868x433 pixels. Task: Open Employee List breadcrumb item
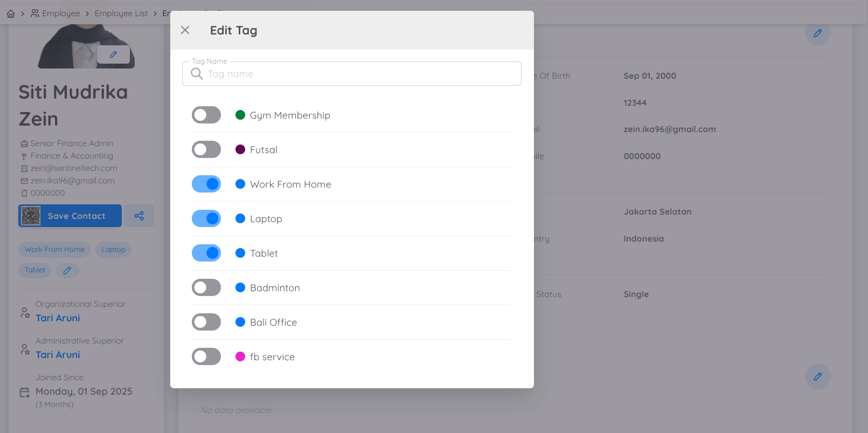pos(121,13)
